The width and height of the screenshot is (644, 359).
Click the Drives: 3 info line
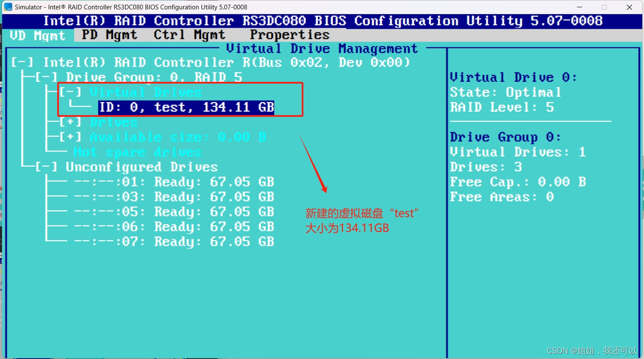pyautogui.click(x=486, y=167)
